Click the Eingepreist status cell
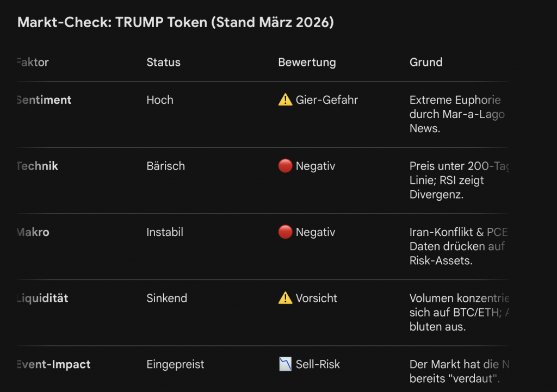 pyautogui.click(x=175, y=365)
